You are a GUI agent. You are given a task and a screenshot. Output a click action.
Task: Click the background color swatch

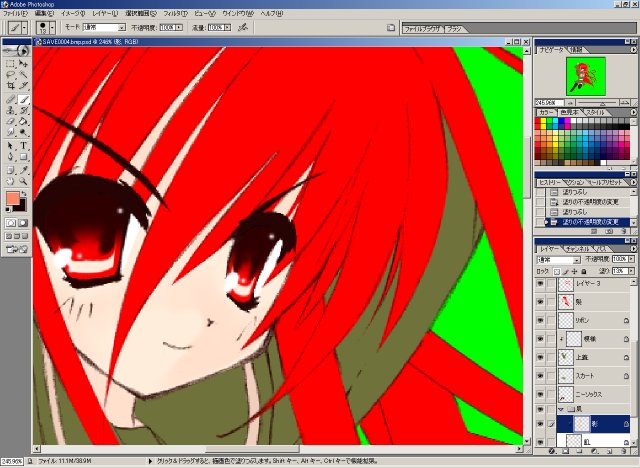click(x=21, y=207)
